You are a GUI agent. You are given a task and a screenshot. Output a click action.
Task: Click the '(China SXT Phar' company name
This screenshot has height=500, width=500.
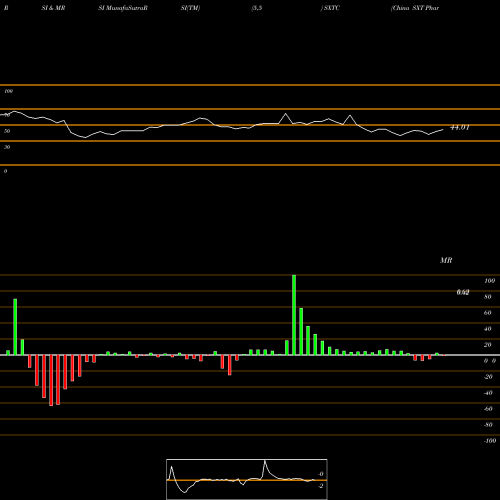[415, 8]
